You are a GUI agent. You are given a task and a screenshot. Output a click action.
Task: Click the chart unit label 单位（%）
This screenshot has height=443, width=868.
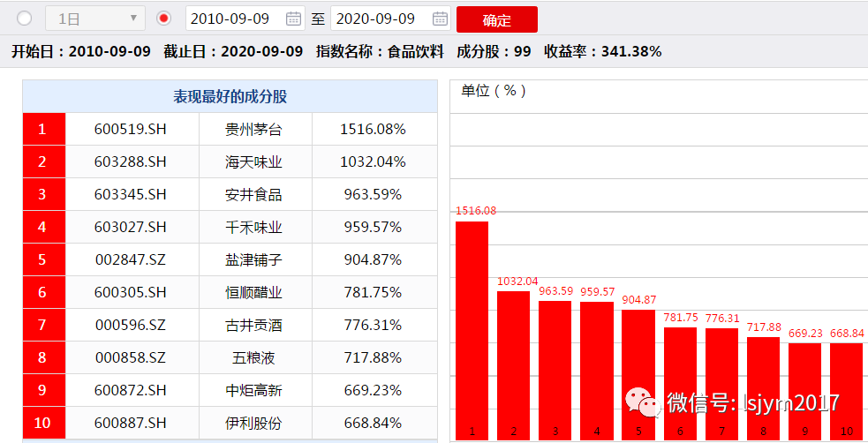pos(494,91)
